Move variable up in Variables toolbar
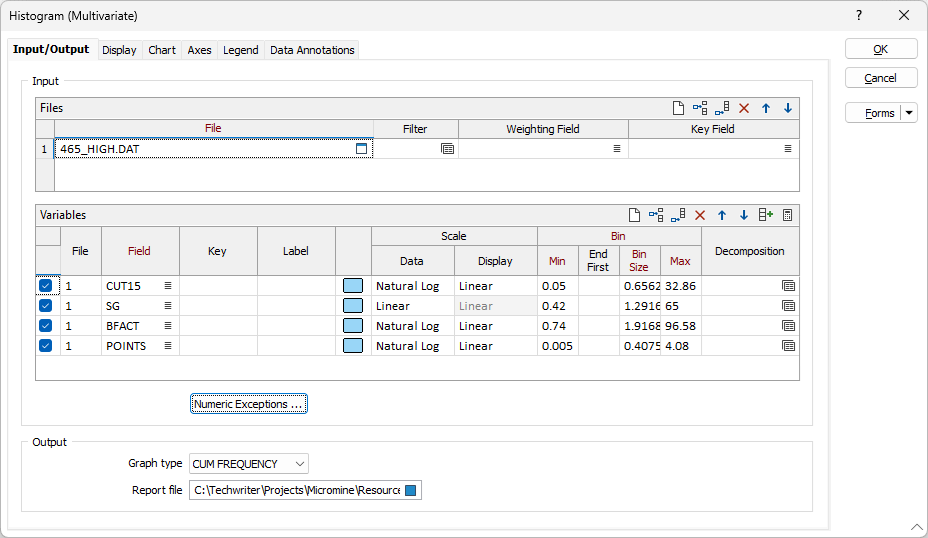The height and width of the screenshot is (538, 928). click(722, 215)
